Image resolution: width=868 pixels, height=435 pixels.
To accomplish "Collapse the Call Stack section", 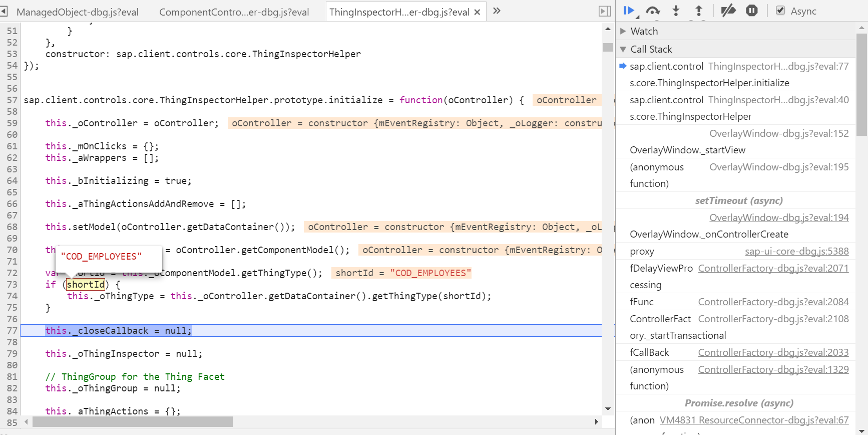I will 623,49.
